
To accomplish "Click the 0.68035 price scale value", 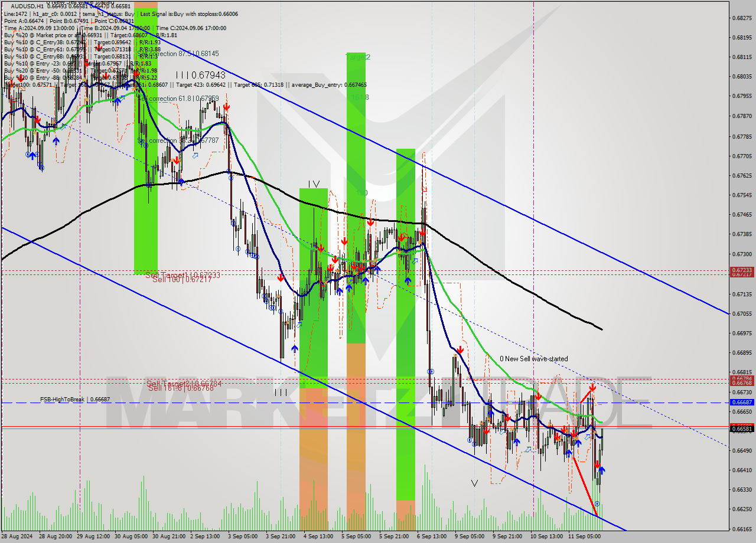I will click(x=742, y=76).
